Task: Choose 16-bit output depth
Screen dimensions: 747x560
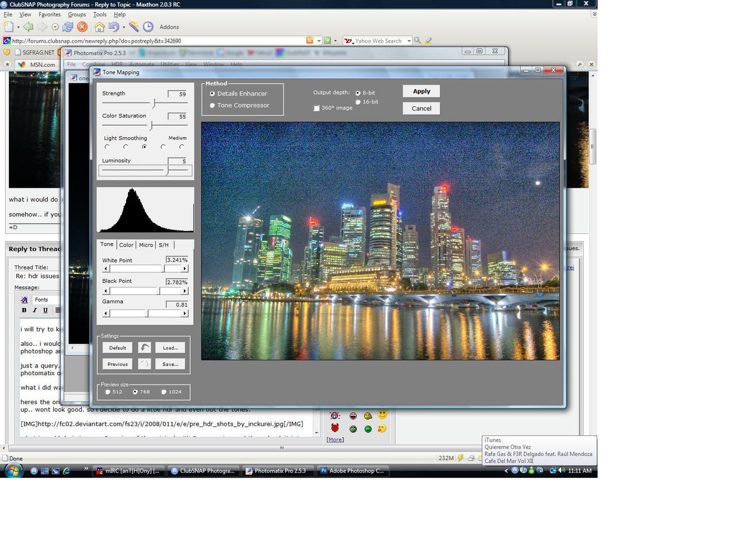Action: click(x=358, y=102)
